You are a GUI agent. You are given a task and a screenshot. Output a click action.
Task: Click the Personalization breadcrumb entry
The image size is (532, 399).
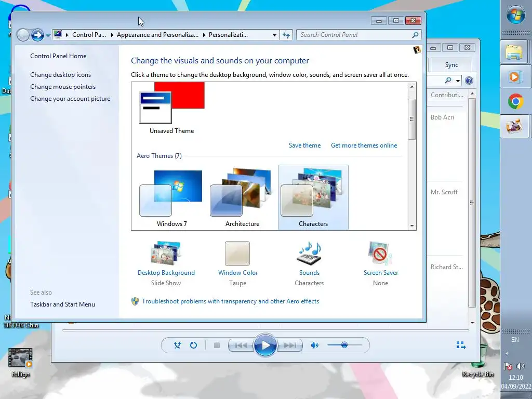pyautogui.click(x=228, y=35)
